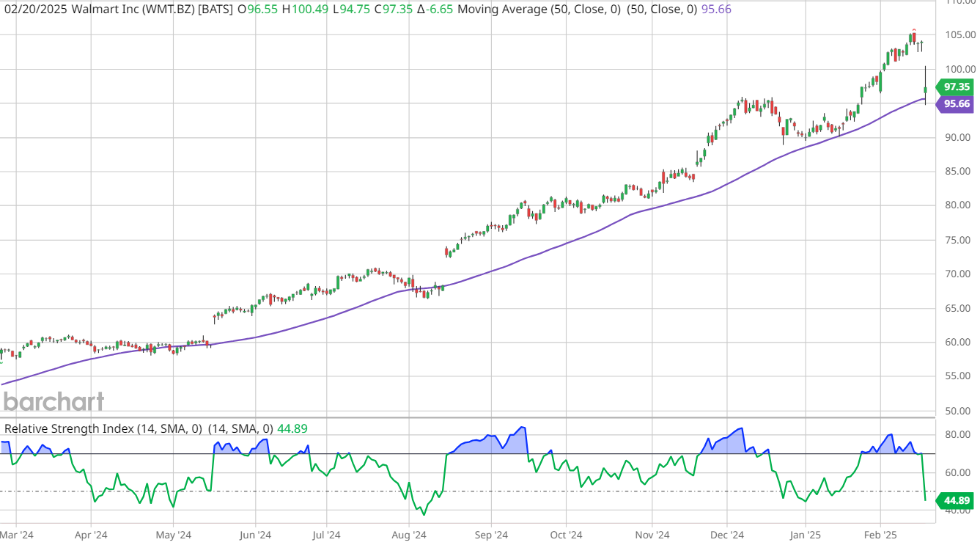Click the 55.00 price axis label
The height and width of the screenshot is (545, 980).
pos(959,376)
